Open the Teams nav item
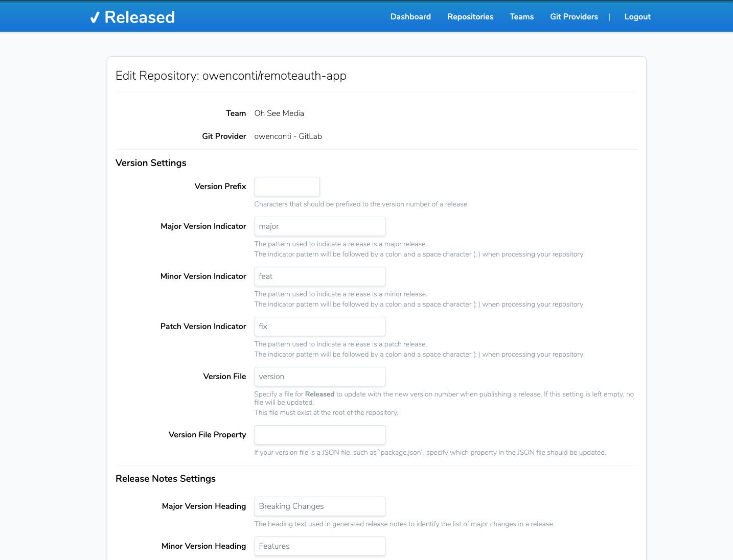Screen dimensions: 733x560 click(x=521, y=17)
